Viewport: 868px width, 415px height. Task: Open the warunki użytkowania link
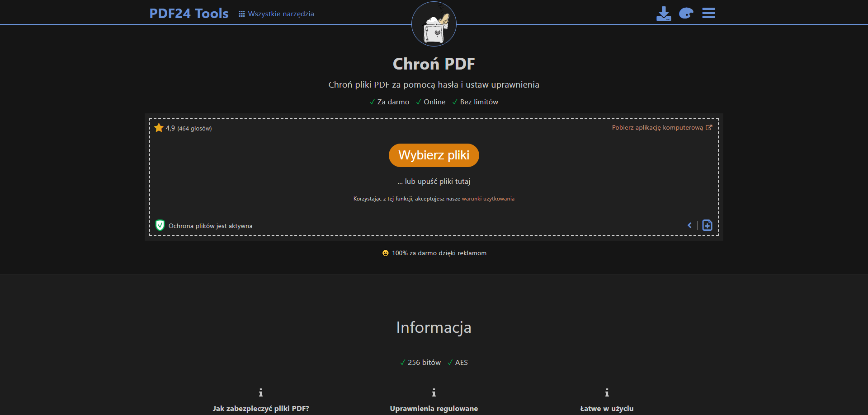pos(488,199)
